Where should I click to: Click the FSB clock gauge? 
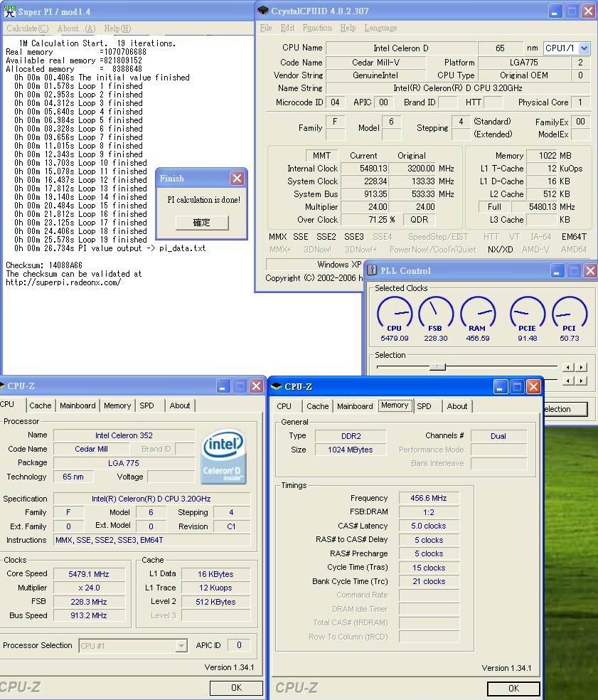[436, 314]
